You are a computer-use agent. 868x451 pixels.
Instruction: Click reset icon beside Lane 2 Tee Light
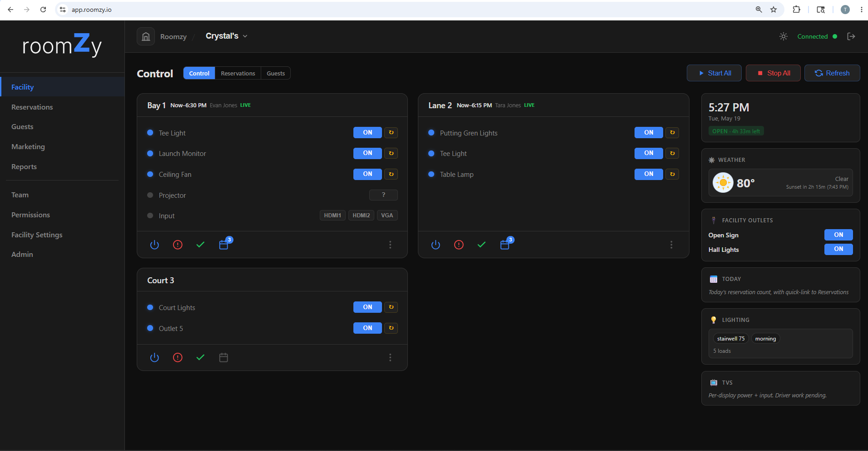click(x=672, y=153)
